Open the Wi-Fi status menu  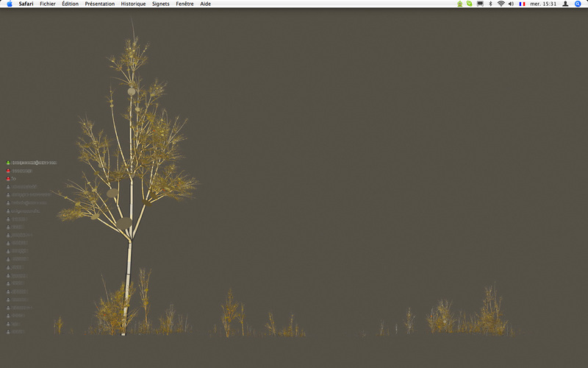pos(501,4)
